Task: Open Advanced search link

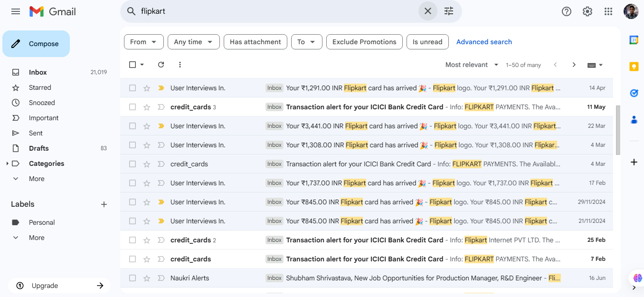Action: (484, 42)
